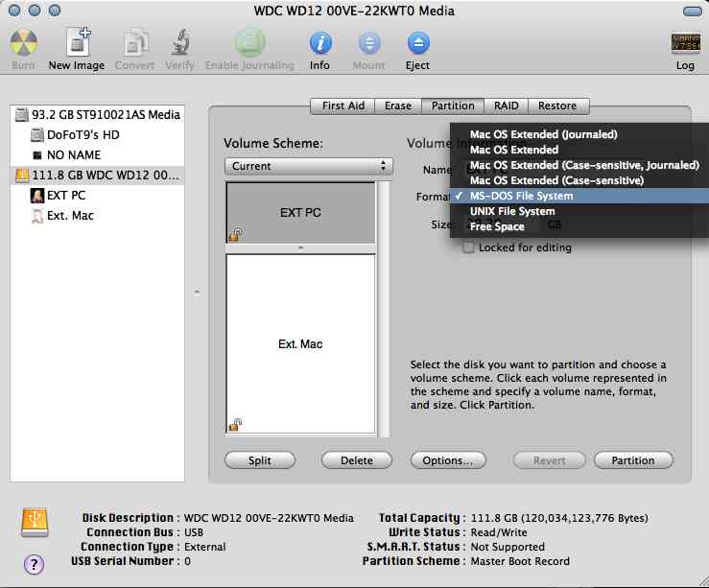
Task: Select EXT PC partition block in layout
Action: tap(300, 212)
